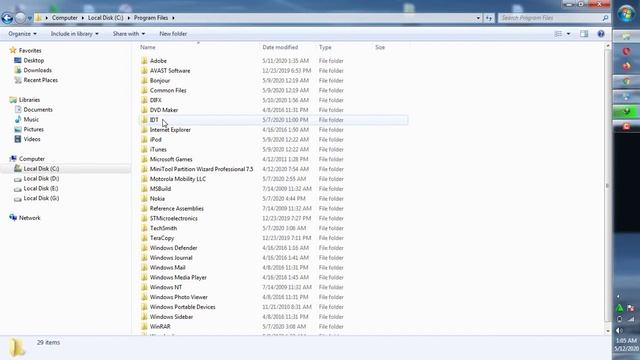
Task: Select the Windows Photo Viewer folder
Action: click(x=178, y=297)
